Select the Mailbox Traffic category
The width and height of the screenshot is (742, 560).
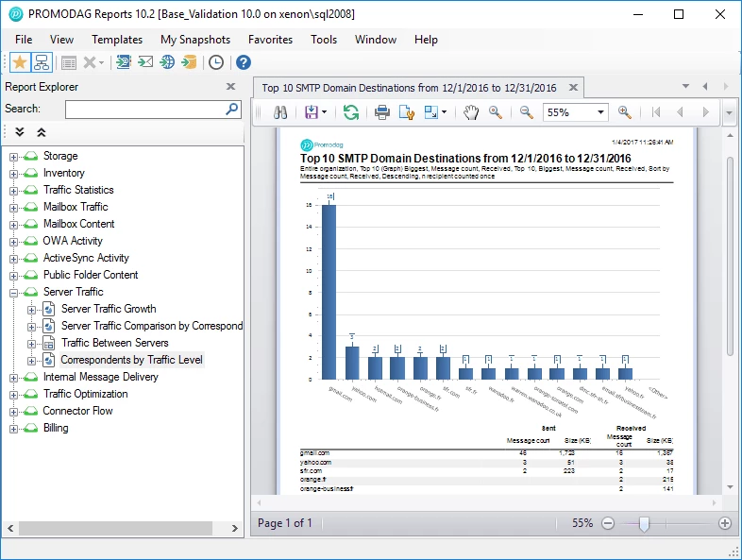(76, 207)
